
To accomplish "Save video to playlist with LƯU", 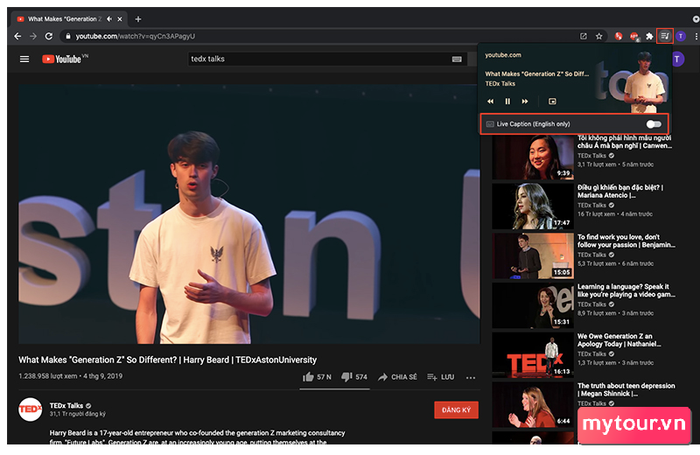I will (x=440, y=377).
